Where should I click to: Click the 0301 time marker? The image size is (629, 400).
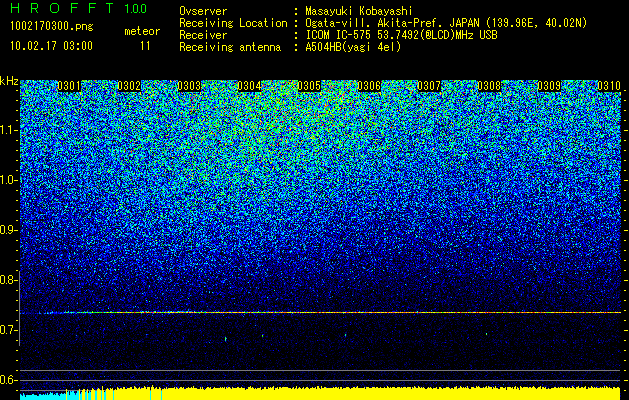69,86
